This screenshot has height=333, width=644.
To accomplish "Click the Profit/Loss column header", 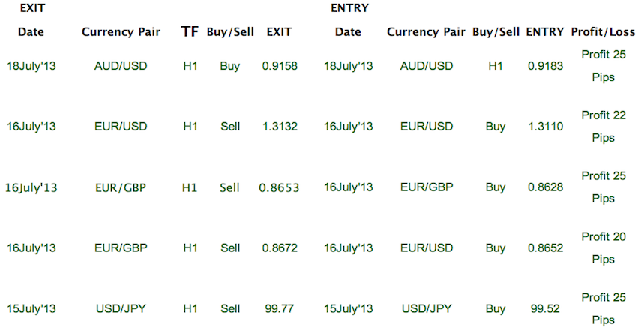I will coord(603,32).
